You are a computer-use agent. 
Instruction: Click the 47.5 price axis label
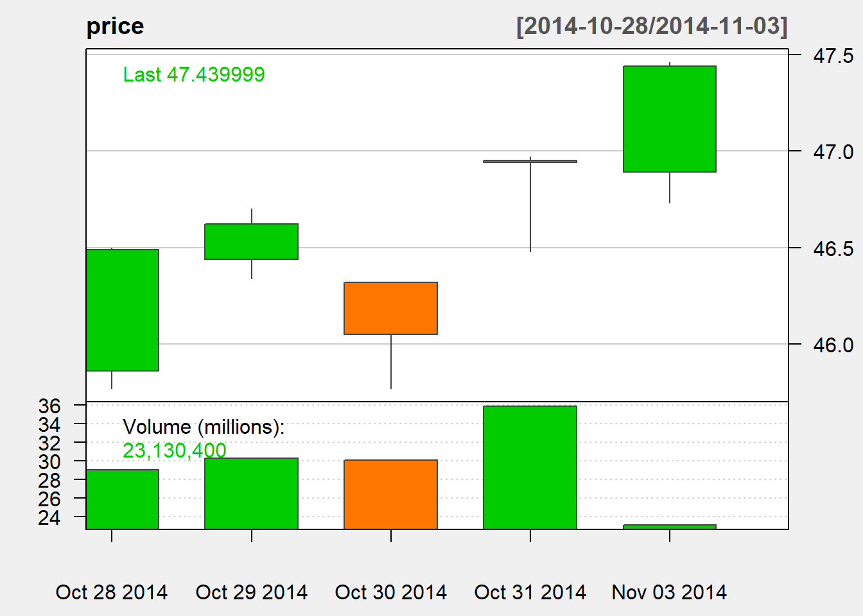[x=833, y=56]
